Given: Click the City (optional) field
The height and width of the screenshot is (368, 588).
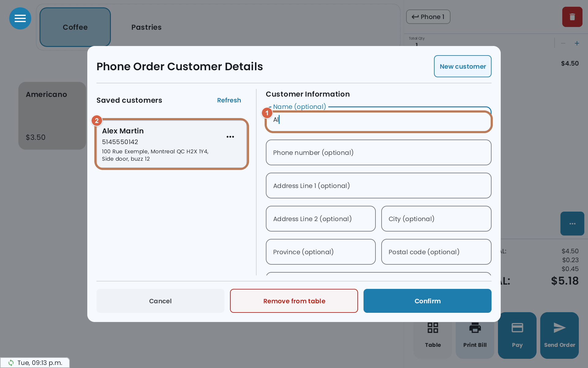Looking at the screenshot, I should click(x=436, y=219).
